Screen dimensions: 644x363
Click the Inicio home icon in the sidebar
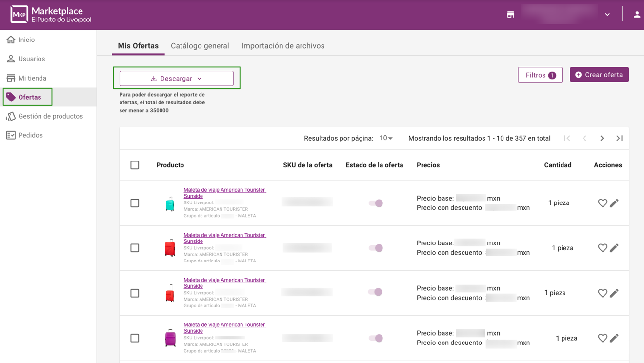[11, 40]
